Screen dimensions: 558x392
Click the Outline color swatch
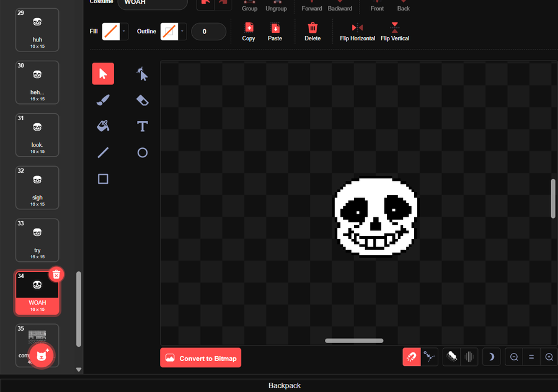point(169,32)
